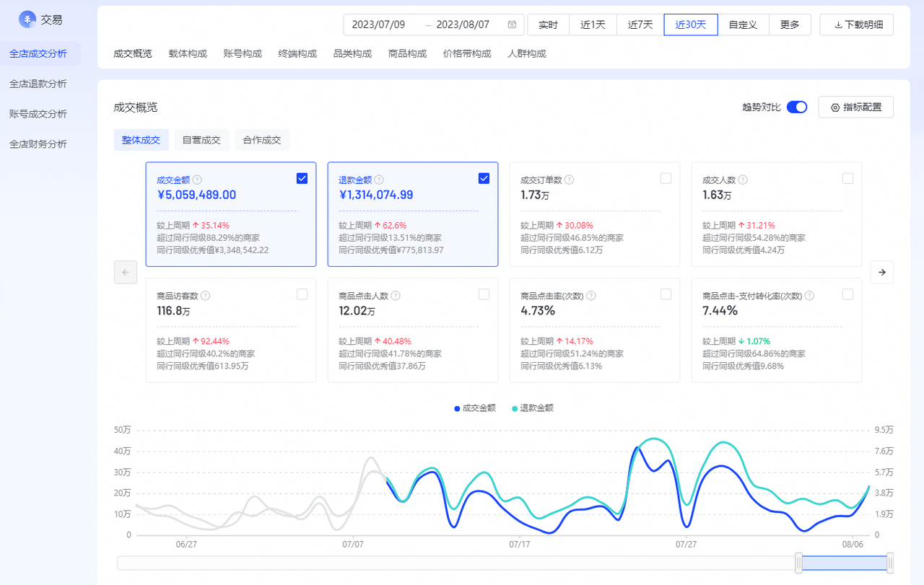924x585 pixels.
Task: Toggle 退款金额 series in chart legend
Action: coord(533,408)
